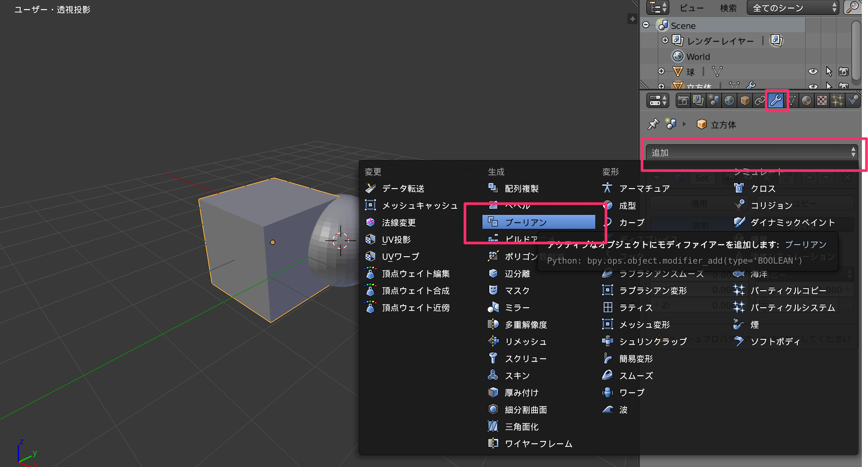868x467 pixels.
Task: Open the Mesh Data triangle tab
Action: tap(791, 101)
